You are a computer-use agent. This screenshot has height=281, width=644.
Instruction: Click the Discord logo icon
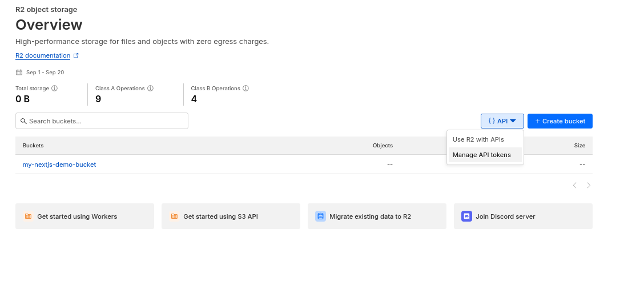click(466, 216)
